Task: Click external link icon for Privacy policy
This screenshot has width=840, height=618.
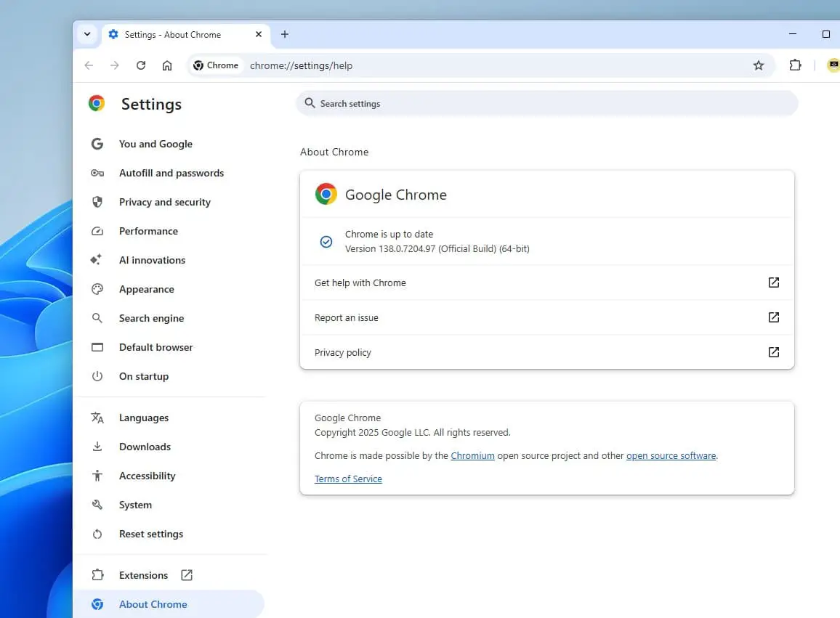Action: [x=774, y=351]
